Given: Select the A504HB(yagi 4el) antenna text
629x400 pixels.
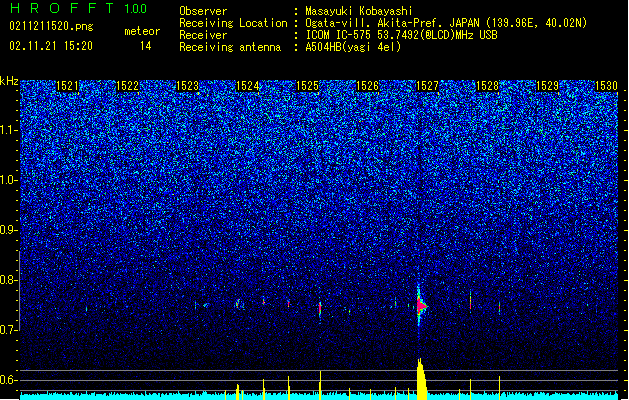Looking at the screenshot, I should (x=353, y=47).
